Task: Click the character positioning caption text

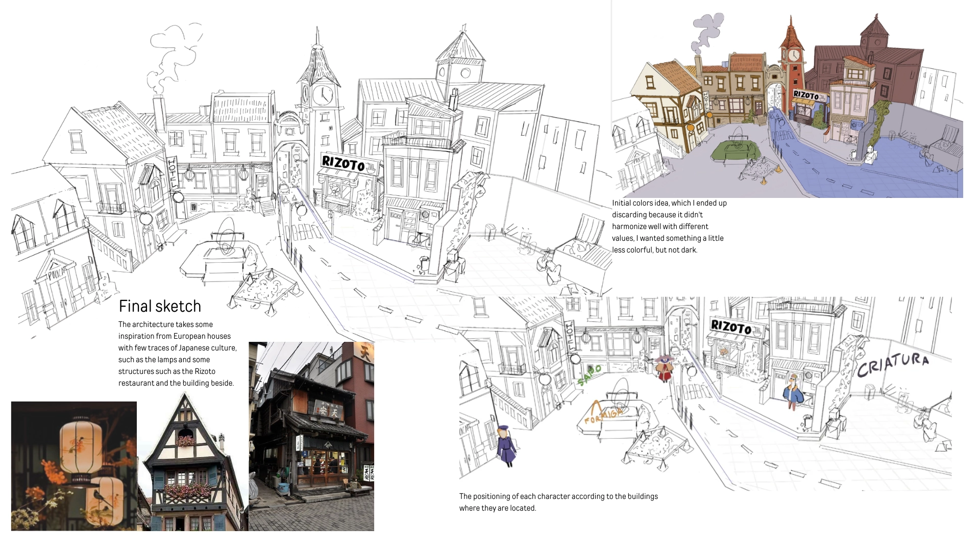Action: 558,502
